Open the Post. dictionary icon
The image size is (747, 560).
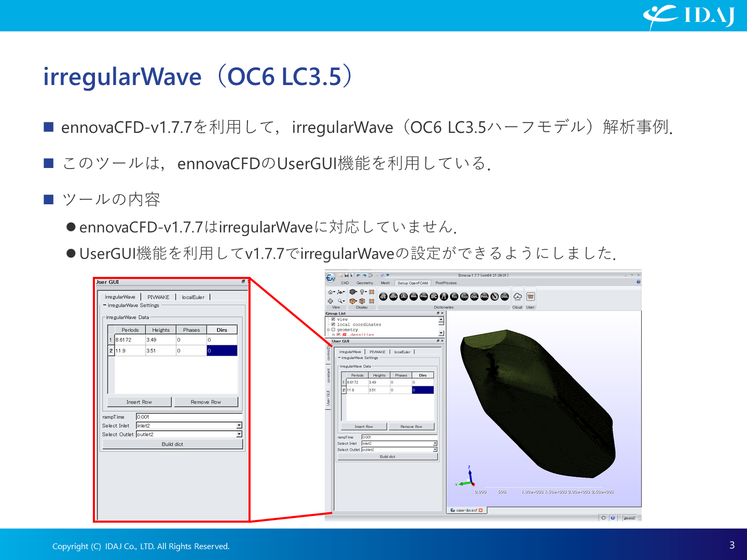coord(485,297)
